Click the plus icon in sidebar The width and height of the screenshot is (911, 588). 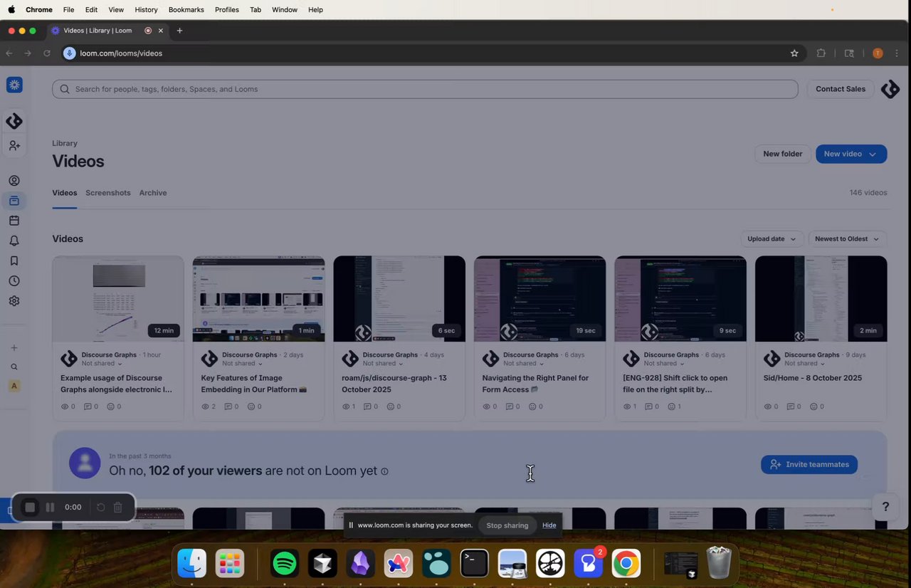pyautogui.click(x=14, y=348)
